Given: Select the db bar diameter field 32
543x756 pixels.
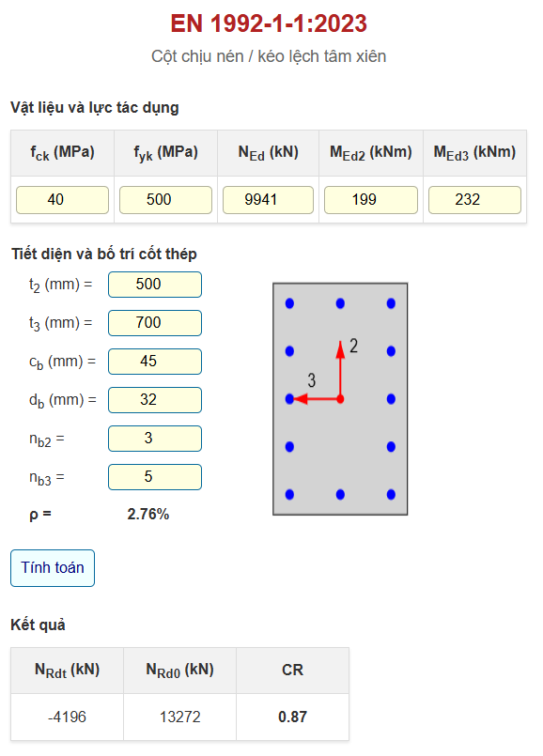Looking at the screenshot, I should pos(155,400).
